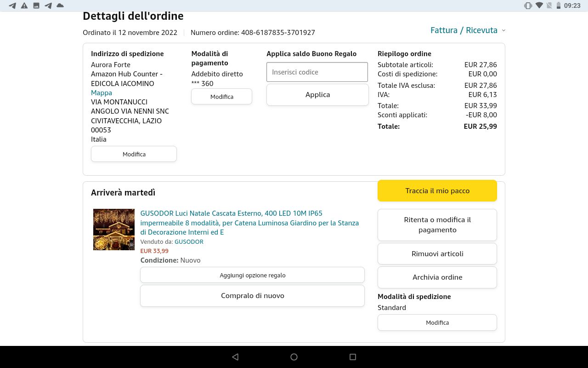
Task: Tap the cloud notification icon in status bar
Action: pos(60,6)
